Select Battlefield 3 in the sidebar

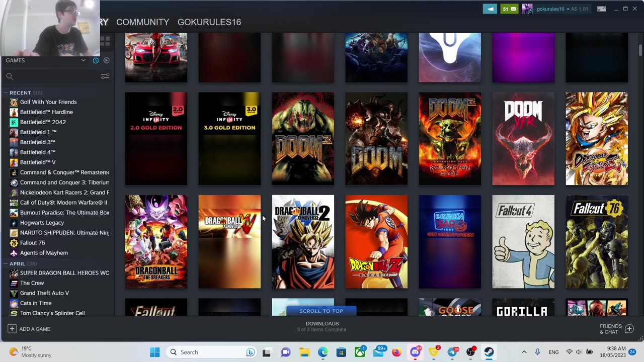pyautogui.click(x=38, y=142)
